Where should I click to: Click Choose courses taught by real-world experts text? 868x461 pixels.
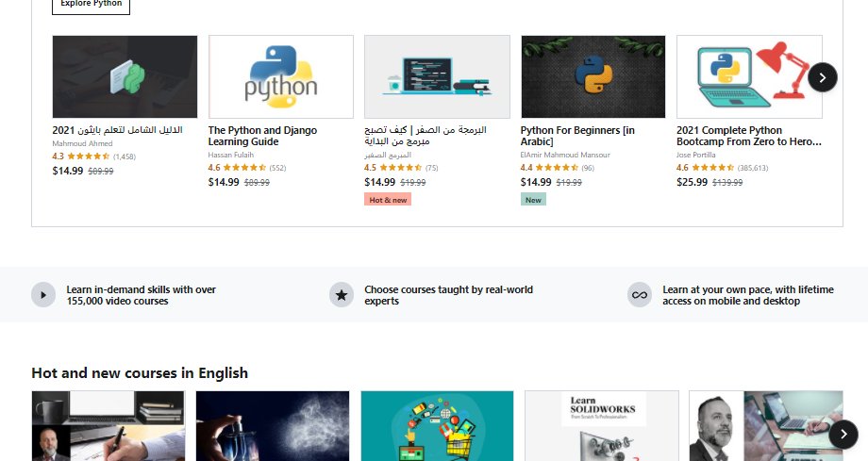tap(448, 295)
